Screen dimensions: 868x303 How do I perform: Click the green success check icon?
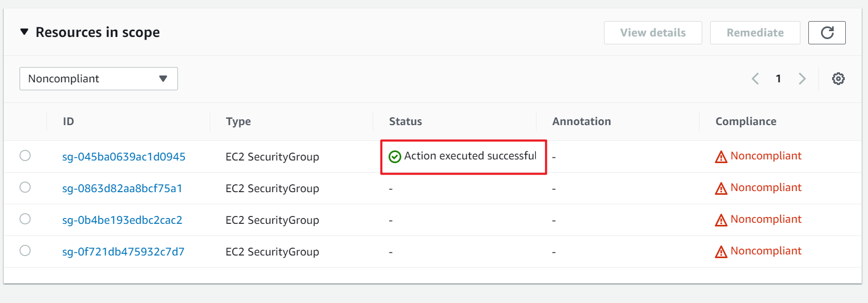click(395, 157)
